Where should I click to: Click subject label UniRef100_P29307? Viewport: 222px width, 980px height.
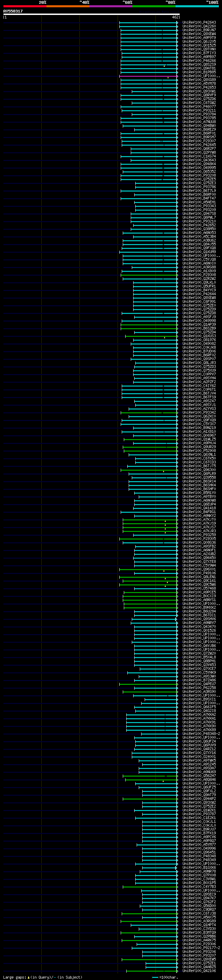pyautogui.click(x=199, y=141)
